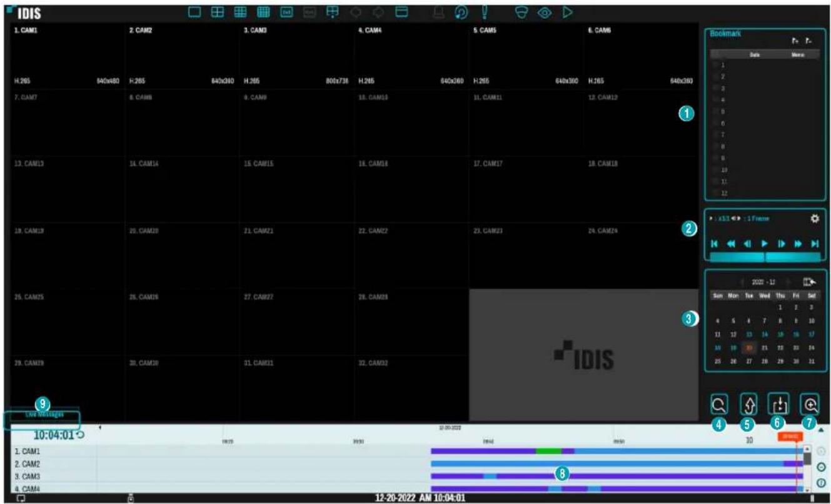The height and width of the screenshot is (504, 831).
Task: Click the zoom-in magnifier plus button
Action: tap(808, 405)
